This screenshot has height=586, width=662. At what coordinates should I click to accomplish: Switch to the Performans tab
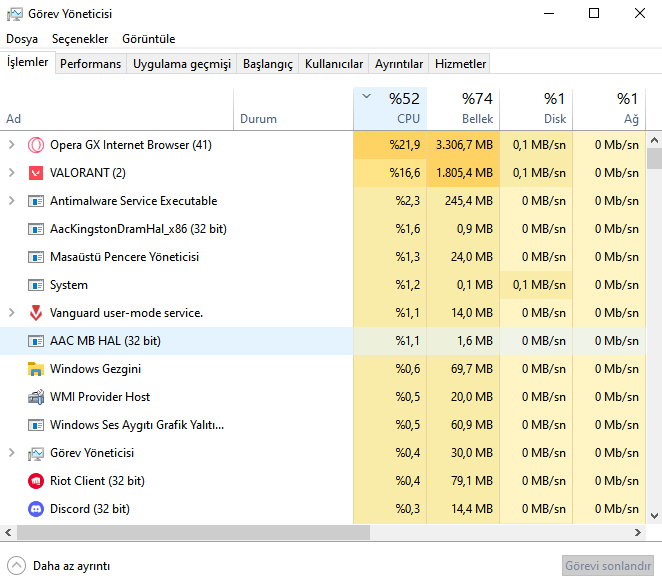pyautogui.click(x=90, y=64)
